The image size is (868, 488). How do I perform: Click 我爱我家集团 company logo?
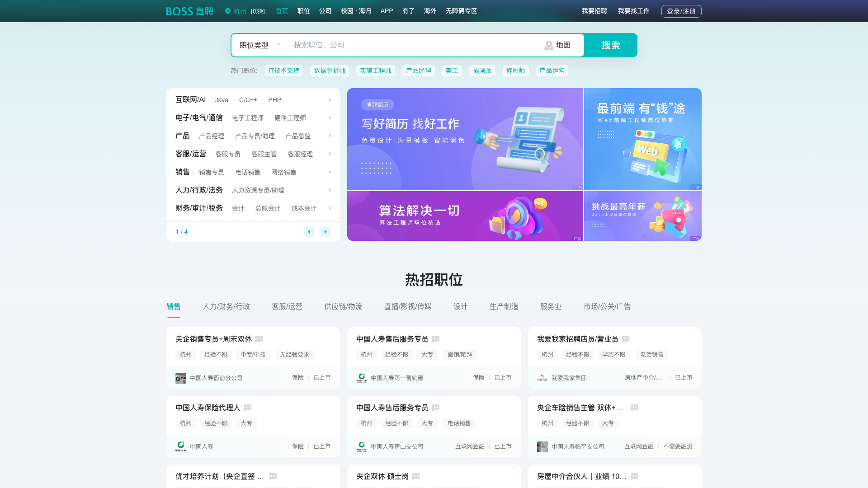542,378
